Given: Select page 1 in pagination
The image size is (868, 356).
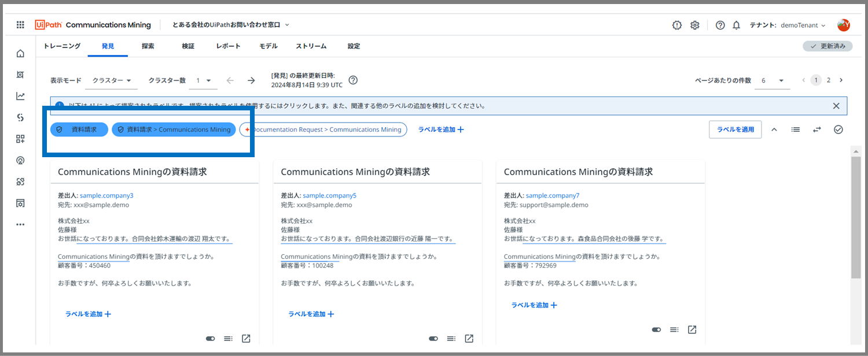Looking at the screenshot, I should tap(816, 80).
